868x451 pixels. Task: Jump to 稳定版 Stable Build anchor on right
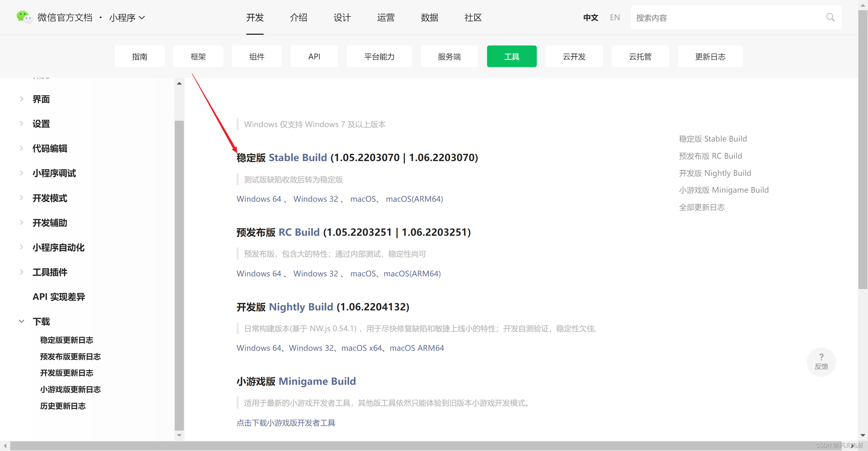713,139
